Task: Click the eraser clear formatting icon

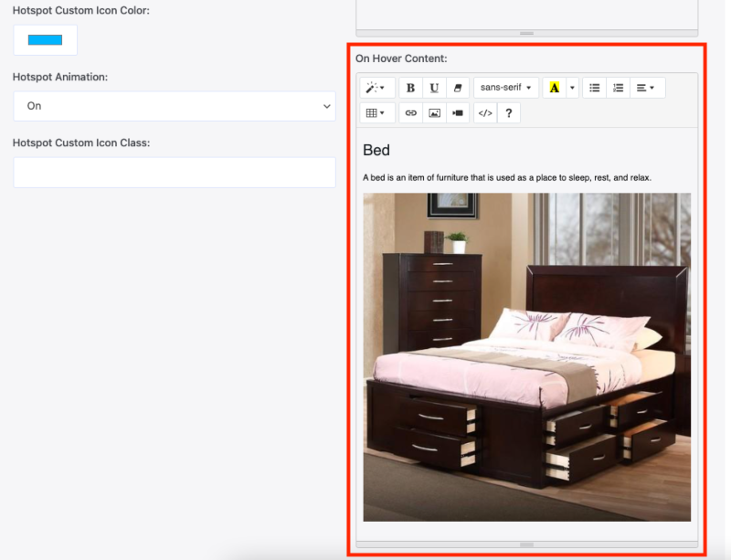Action: click(458, 88)
